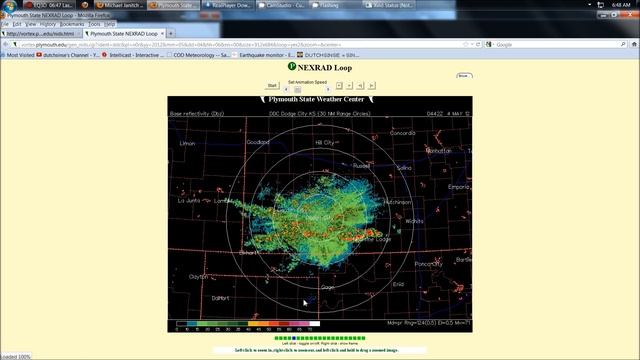This screenshot has width=640, height=360.
Task: Open the search engine selector dropdown
Action: pos(489,44)
